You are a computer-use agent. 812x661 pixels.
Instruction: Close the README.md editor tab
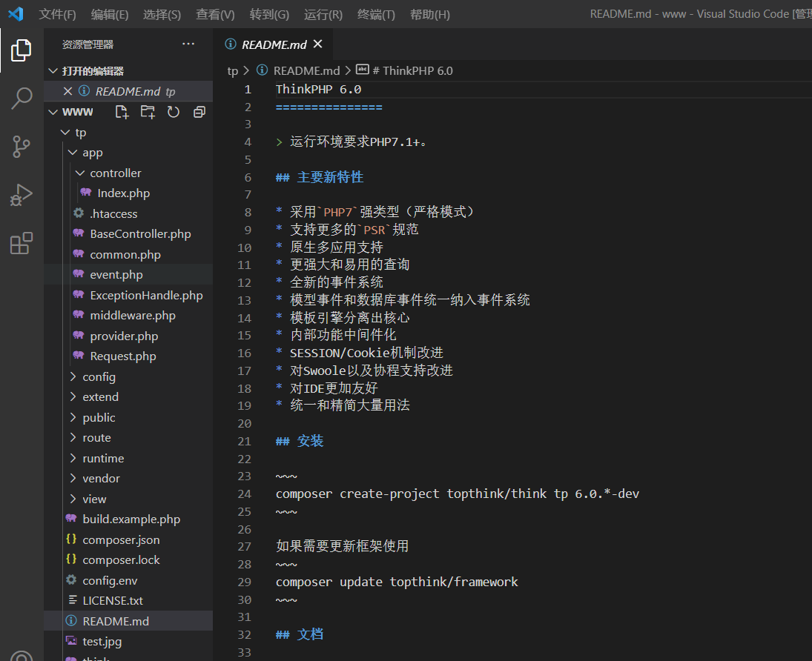[318, 44]
